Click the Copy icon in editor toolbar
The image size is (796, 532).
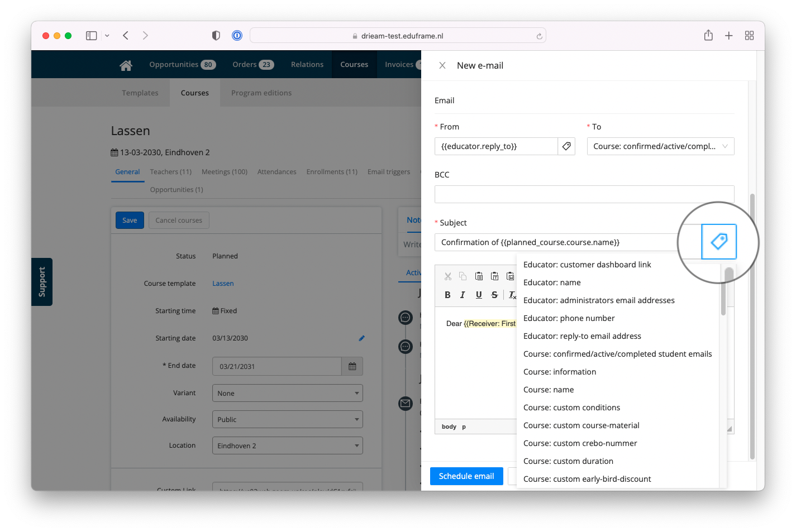(x=463, y=276)
